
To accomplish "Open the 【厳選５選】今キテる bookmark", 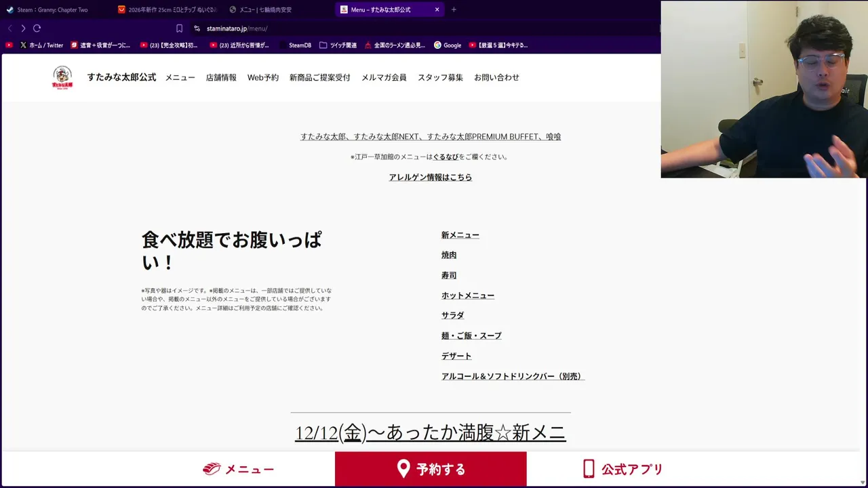I will [x=498, y=45].
